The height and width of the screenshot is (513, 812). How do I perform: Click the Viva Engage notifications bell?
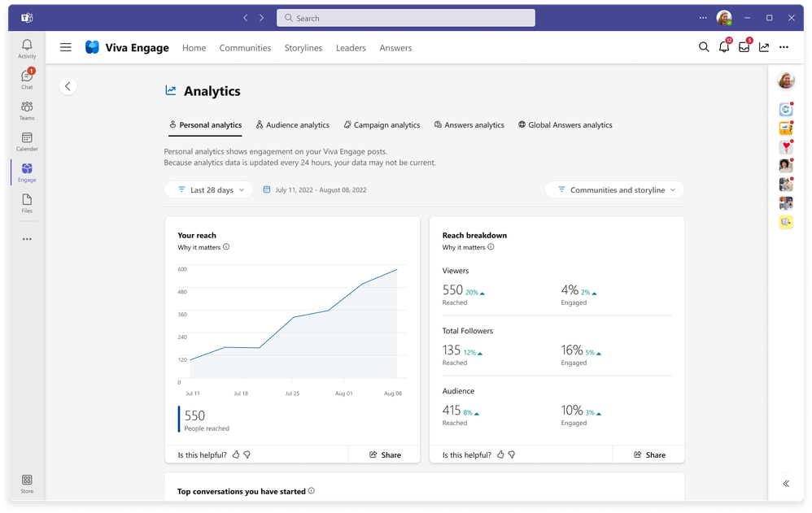(724, 47)
